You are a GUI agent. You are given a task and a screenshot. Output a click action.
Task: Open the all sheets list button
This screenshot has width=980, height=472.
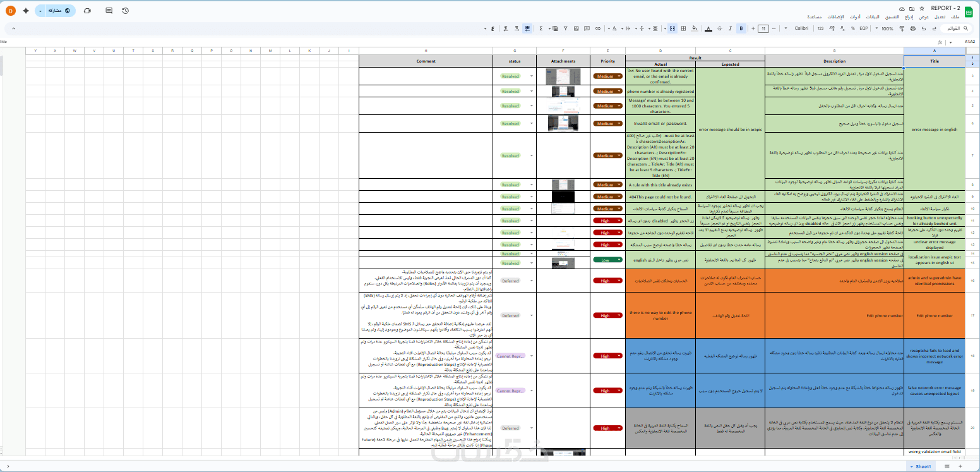[x=946, y=466]
